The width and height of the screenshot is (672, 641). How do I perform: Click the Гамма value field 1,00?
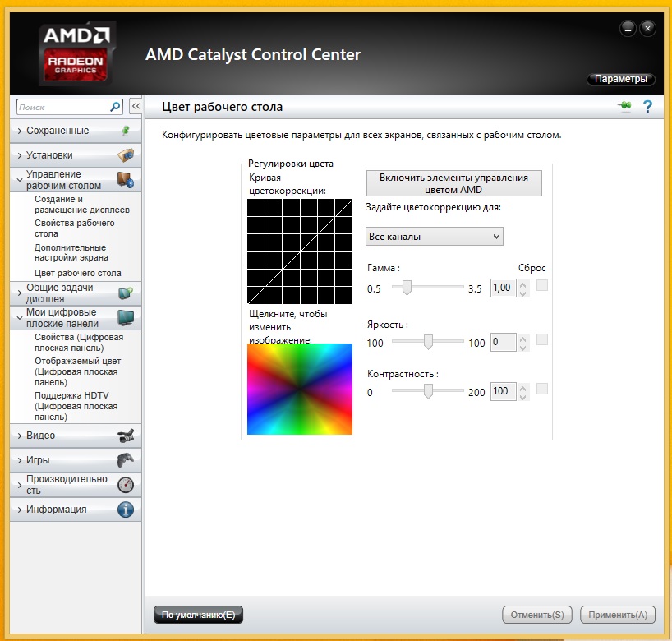[503, 288]
